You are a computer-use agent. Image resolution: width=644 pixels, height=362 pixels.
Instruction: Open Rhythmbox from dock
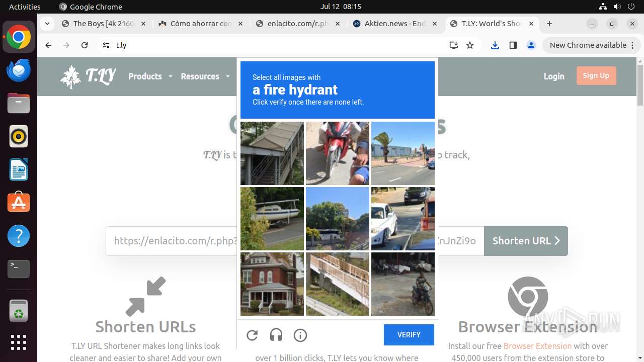(x=19, y=137)
